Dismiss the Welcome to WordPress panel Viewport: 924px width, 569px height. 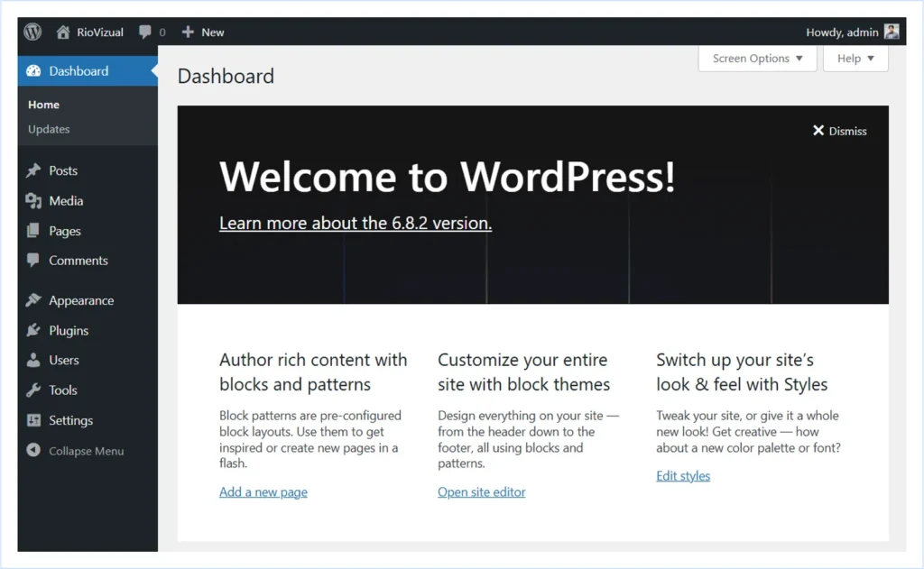(839, 131)
